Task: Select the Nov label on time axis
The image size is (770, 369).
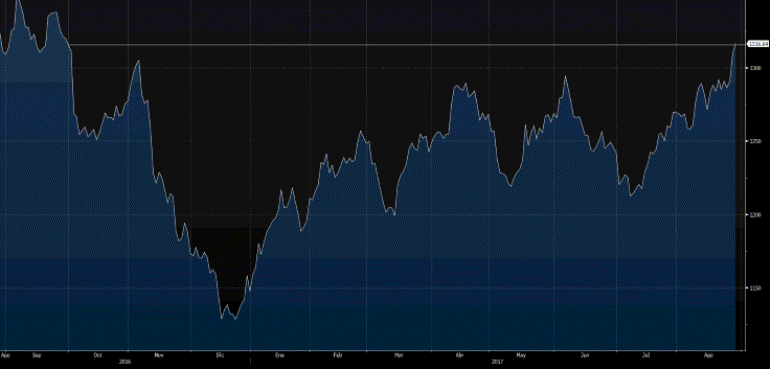Action: [x=158, y=354]
